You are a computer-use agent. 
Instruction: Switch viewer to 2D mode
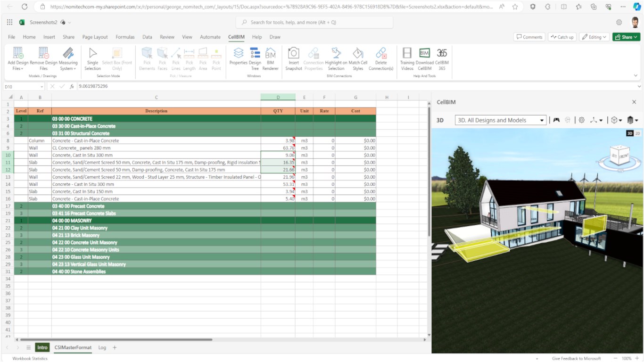(x=636, y=133)
